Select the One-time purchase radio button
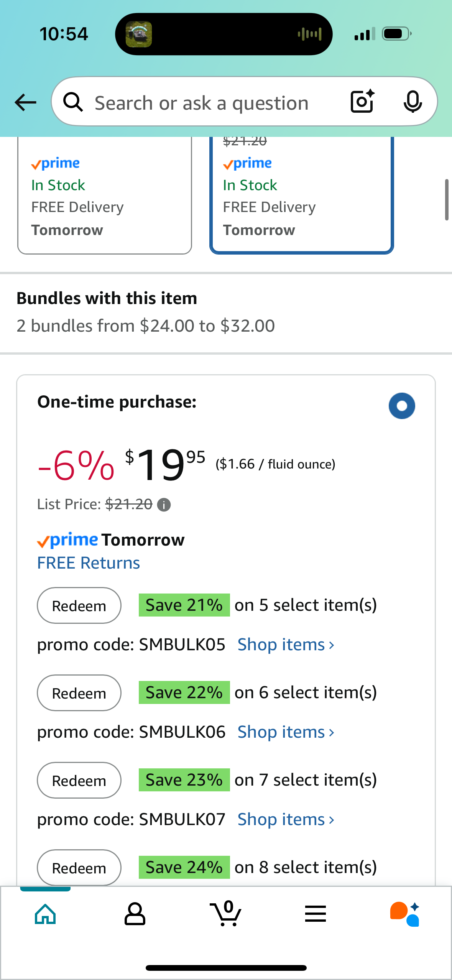The width and height of the screenshot is (452, 980). tap(402, 406)
